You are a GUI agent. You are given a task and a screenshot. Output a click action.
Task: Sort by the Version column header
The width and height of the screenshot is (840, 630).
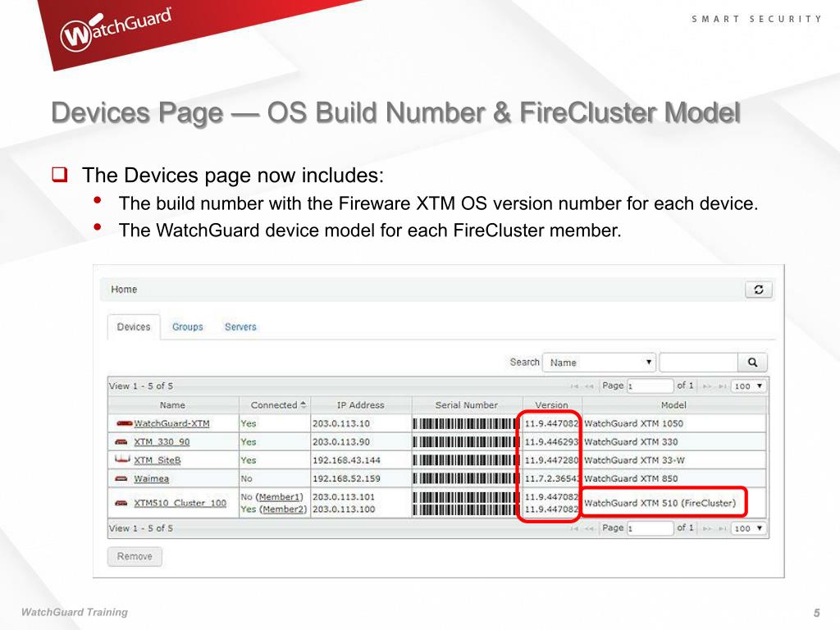(552, 405)
